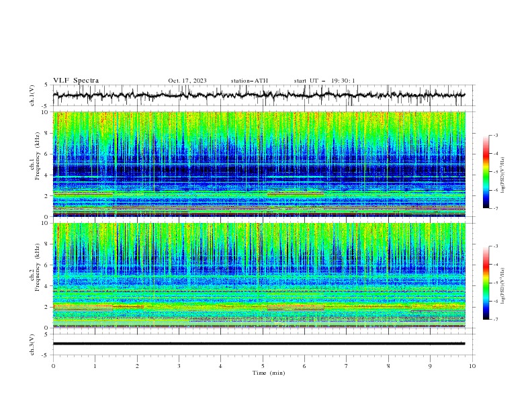This screenshot has width=532, height=411.
Task: Click the 'VLF Spectra' title text
Action: tap(76, 81)
